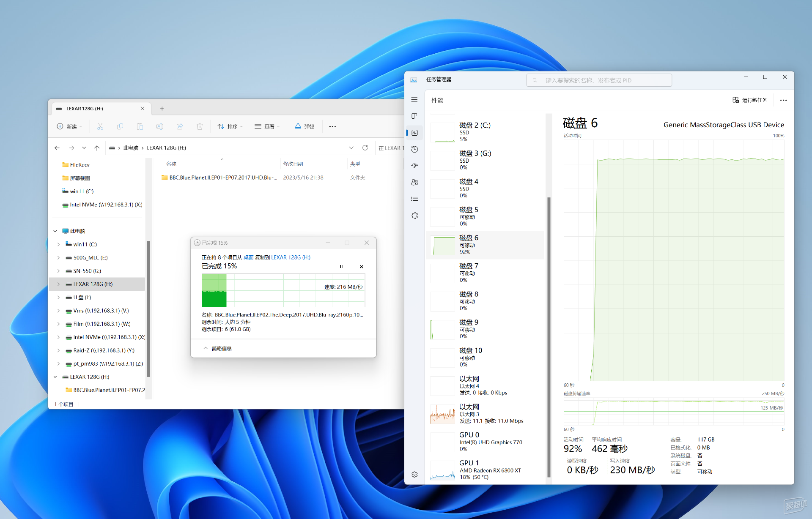This screenshot has width=812, height=519.
Task: Select Film (\\192.168.3.1) (W:) network drive
Action: (101, 324)
